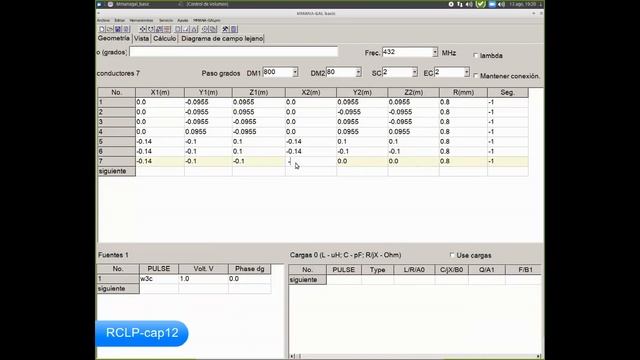Click the Q/A1 column header in Cargas

[x=487, y=270]
